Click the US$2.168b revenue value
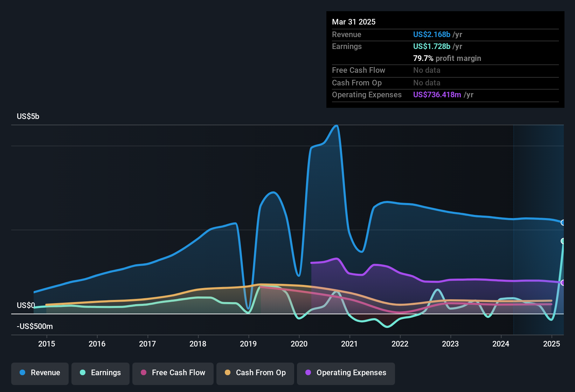575x392 pixels. [x=431, y=34]
